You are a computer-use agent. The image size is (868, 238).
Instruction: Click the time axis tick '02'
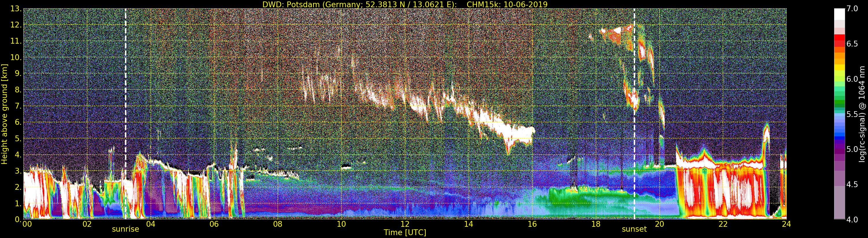coord(87,224)
